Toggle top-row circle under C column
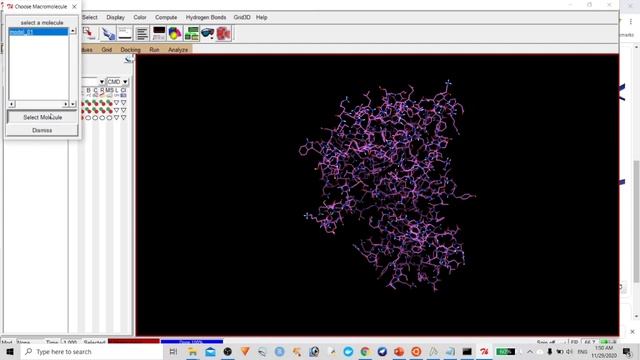The image size is (640, 360). [95, 103]
